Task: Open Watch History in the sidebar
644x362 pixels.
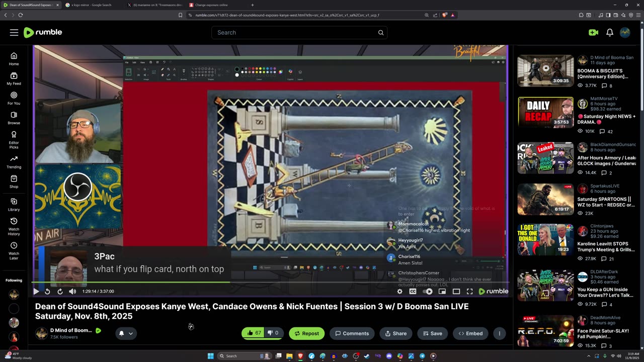Action: (x=14, y=227)
